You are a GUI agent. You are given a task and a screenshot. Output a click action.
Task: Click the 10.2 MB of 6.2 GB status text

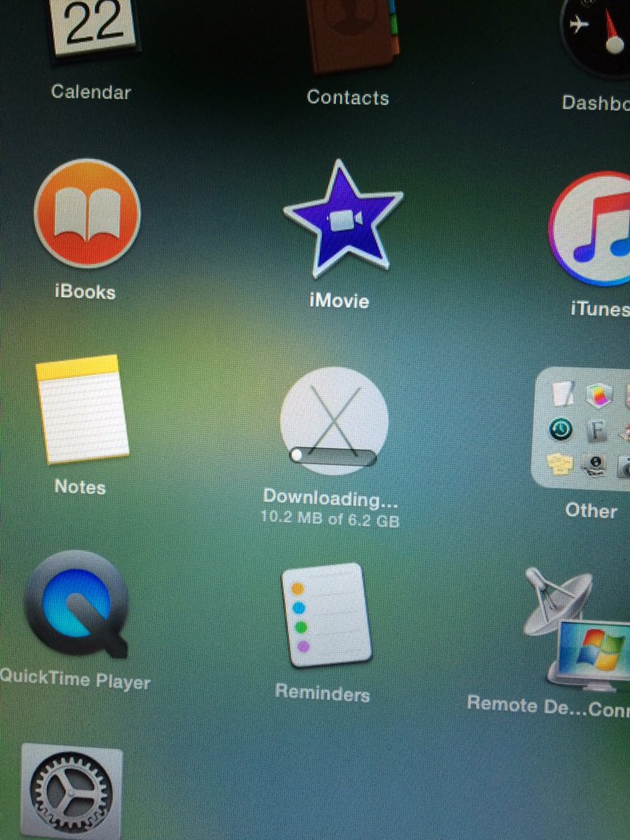point(330,519)
